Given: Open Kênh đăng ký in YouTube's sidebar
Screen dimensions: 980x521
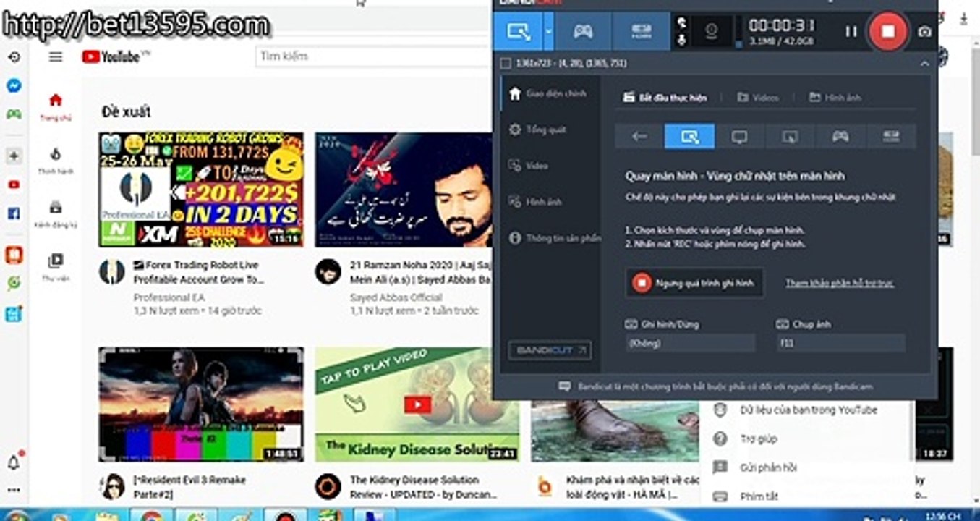Looking at the screenshot, I should (x=56, y=214).
